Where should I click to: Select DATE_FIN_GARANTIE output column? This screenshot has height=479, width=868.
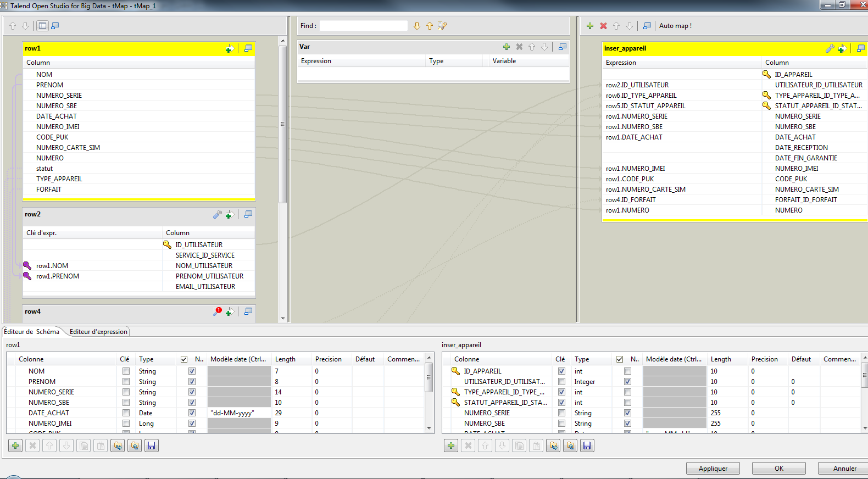tap(806, 158)
